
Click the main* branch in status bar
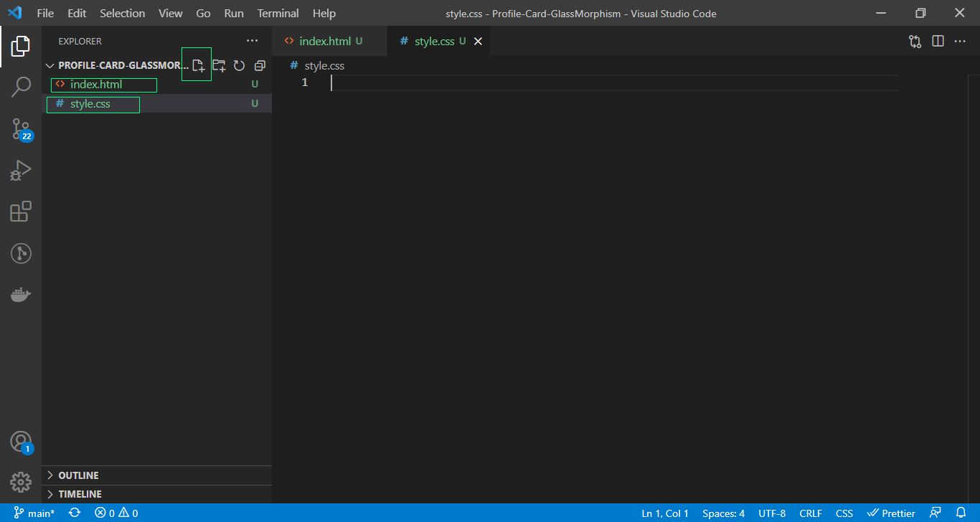point(34,513)
